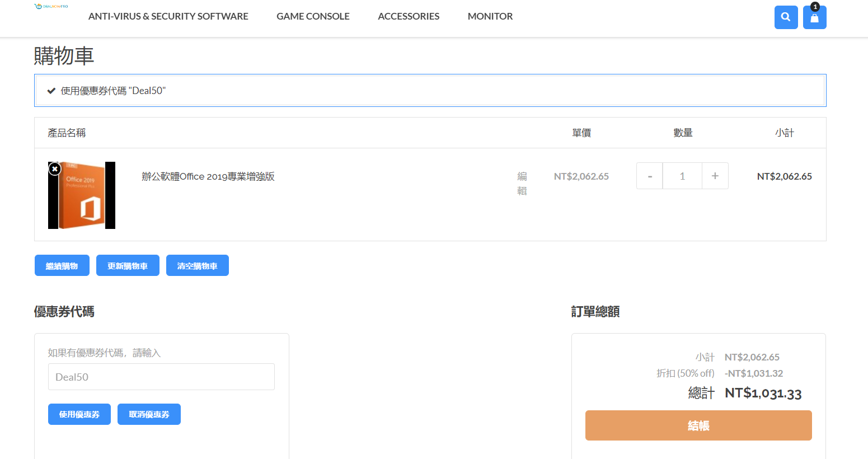The height and width of the screenshot is (459, 868).
Task: Click the checkmark icon in coupon notice
Action: click(51, 91)
